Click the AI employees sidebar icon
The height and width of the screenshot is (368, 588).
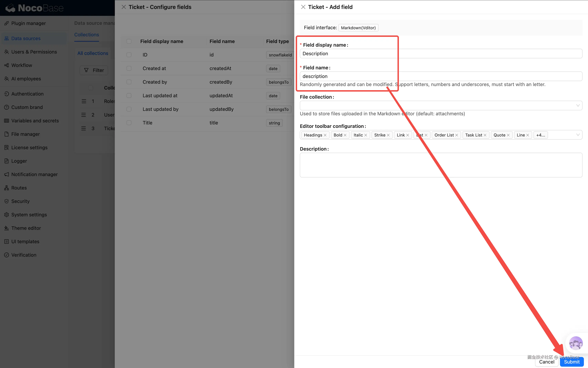(7, 79)
